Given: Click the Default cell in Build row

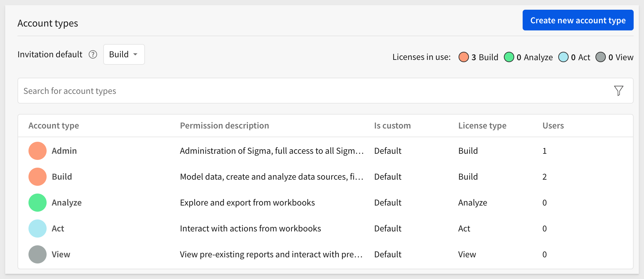Looking at the screenshot, I should pyautogui.click(x=388, y=177).
